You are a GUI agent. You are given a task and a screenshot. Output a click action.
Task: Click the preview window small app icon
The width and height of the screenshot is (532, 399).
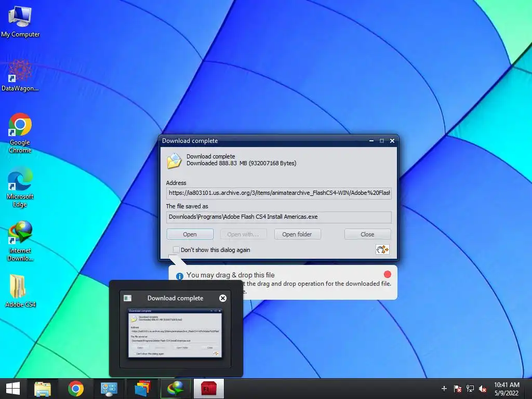128,298
